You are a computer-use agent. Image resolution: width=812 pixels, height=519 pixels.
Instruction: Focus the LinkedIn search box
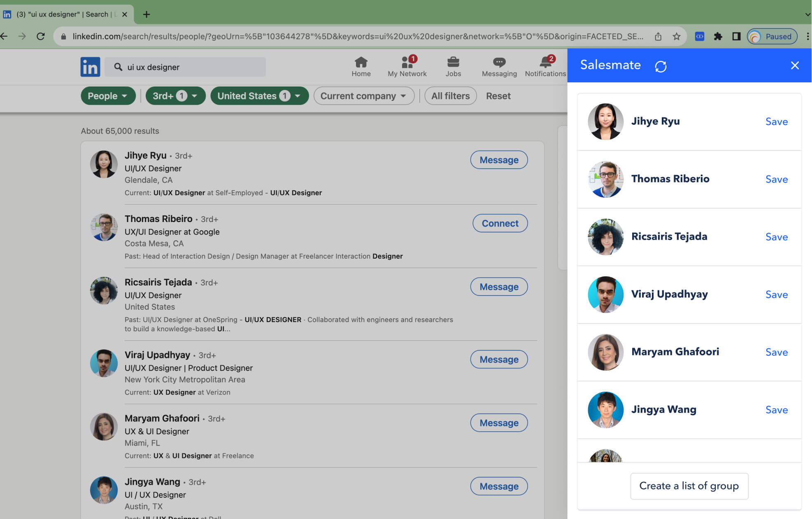pyautogui.click(x=185, y=67)
